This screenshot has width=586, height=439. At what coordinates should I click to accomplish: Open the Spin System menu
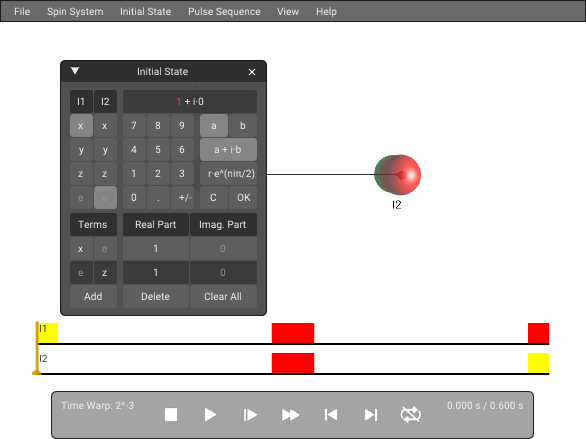point(75,12)
